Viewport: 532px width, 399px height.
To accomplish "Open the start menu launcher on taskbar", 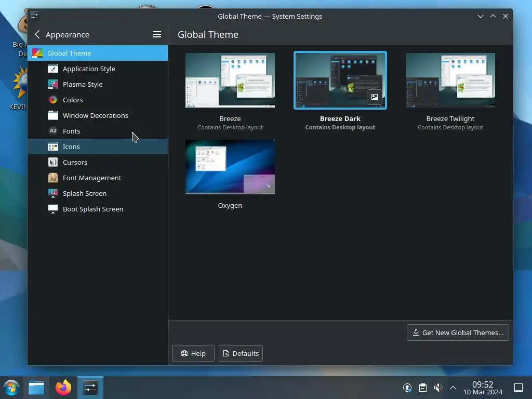I will pos(11,388).
